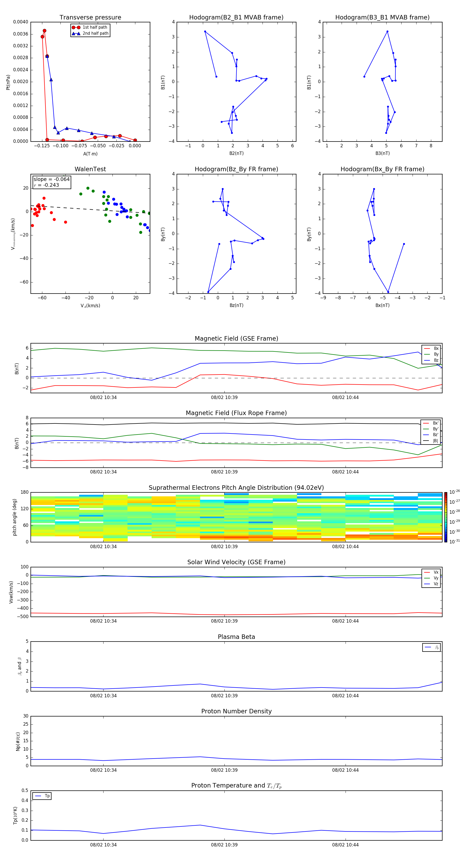The width and height of the screenshot is (473, 868).
Task: Select the "1st half path" legend entry
Action: point(90,27)
